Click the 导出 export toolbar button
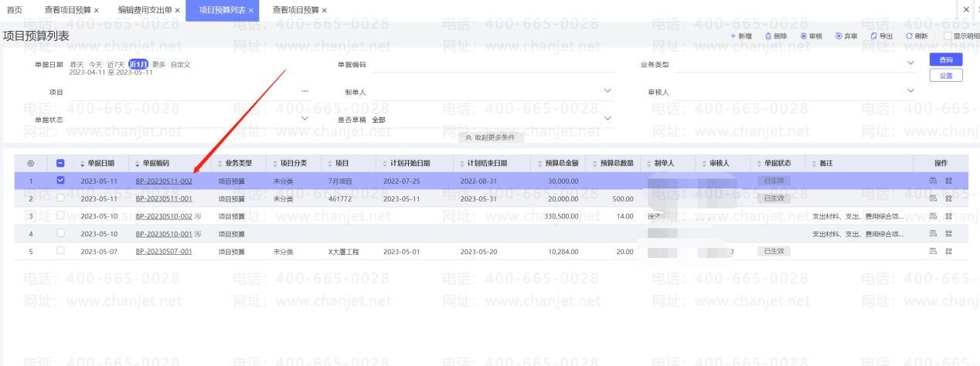The width and height of the screenshot is (980, 366). pos(881,36)
